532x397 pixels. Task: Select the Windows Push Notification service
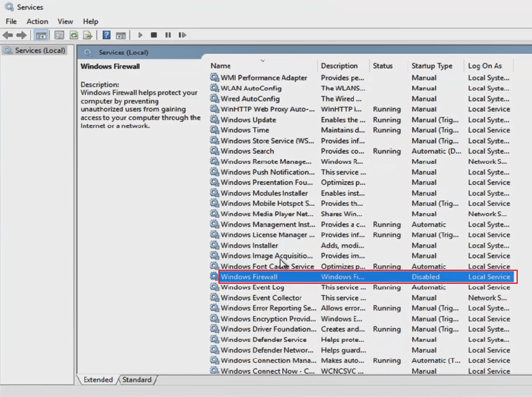361,173
